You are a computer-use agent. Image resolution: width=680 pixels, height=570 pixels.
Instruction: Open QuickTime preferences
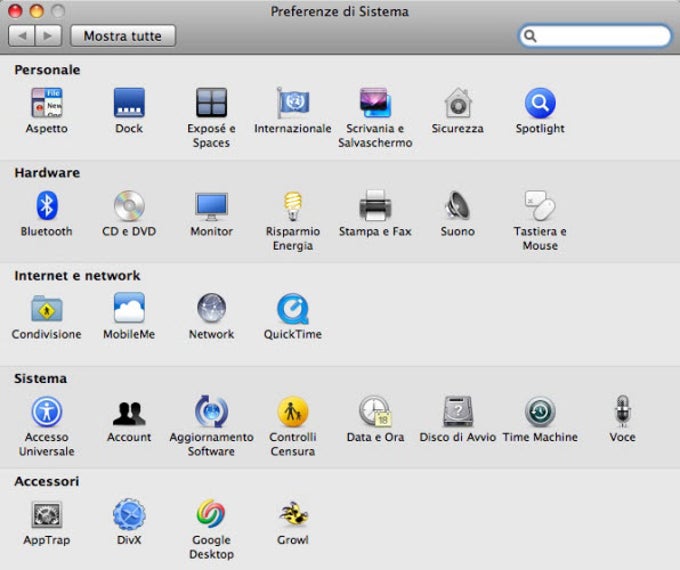(x=293, y=309)
